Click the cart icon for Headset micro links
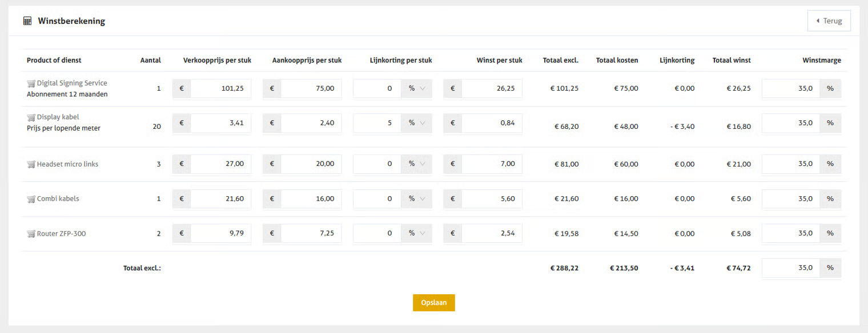The height and width of the screenshot is (333, 868). point(31,164)
